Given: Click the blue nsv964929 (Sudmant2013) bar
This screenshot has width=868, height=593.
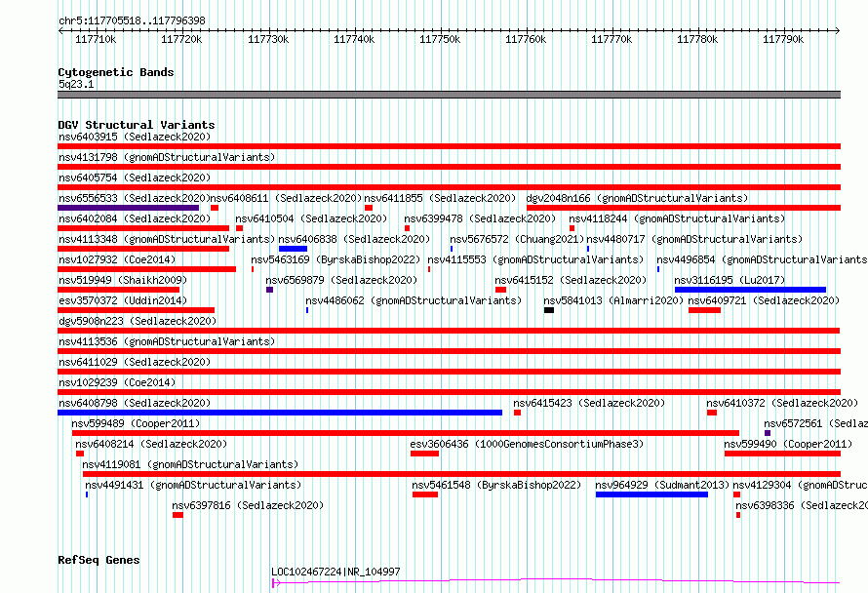Looking at the screenshot, I should [651, 494].
